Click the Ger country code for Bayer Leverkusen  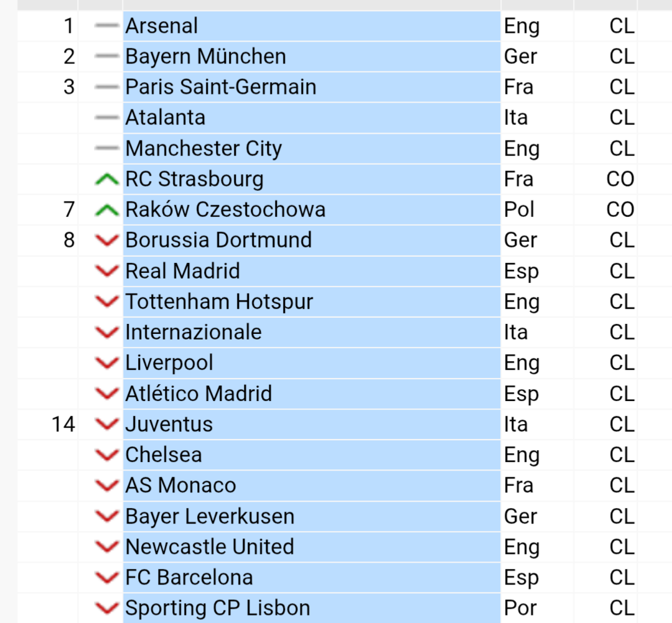520,516
